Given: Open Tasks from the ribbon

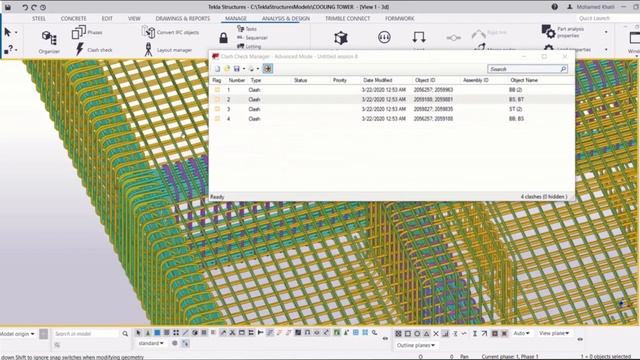Looking at the screenshot, I should 247,29.
